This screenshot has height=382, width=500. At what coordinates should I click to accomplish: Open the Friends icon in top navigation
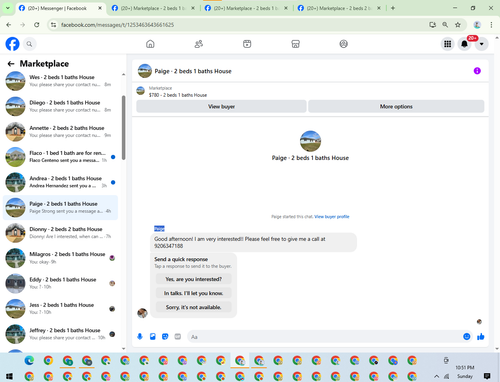(199, 44)
